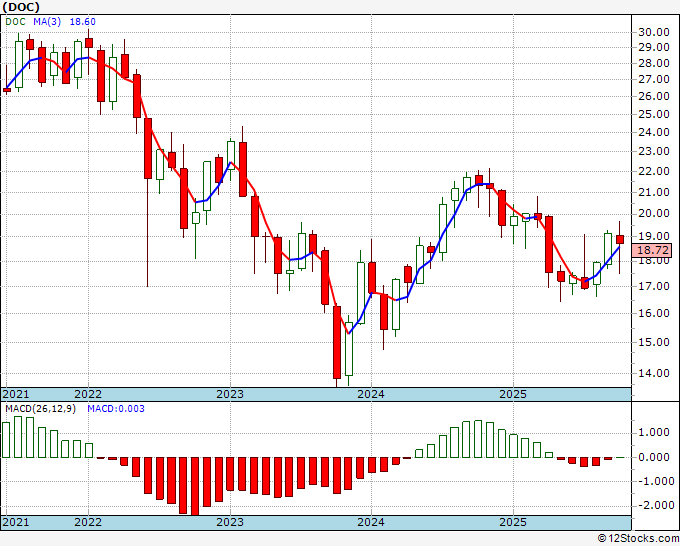680x546 pixels.
Task: Select the 24.00 price axis label
Action: coord(654,132)
